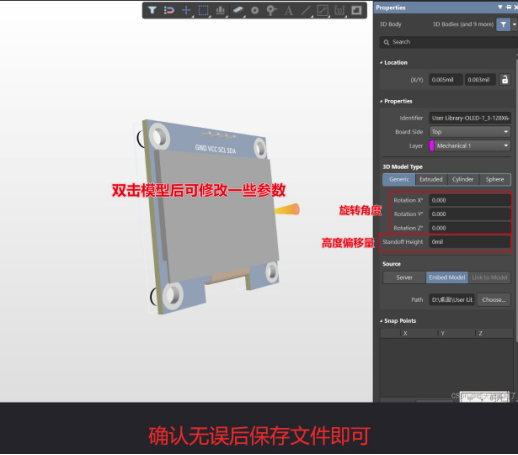
Task: Click the Server source button
Action: click(404, 277)
